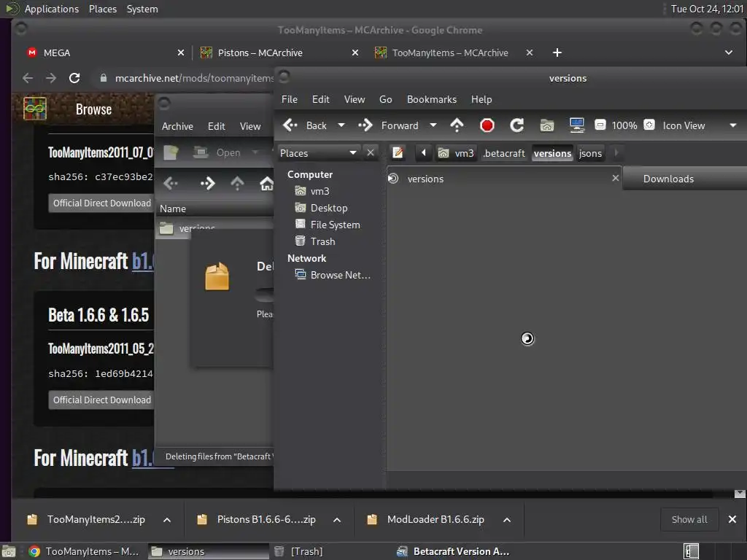Click Browse on the MCArchive header
The height and width of the screenshot is (560, 747).
point(93,109)
